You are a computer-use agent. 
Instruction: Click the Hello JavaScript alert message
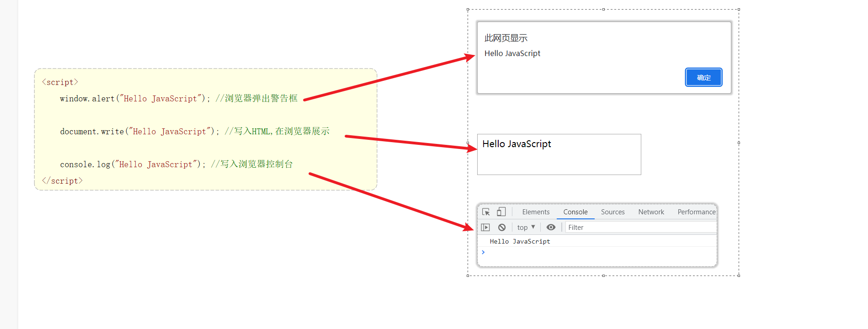(512, 53)
